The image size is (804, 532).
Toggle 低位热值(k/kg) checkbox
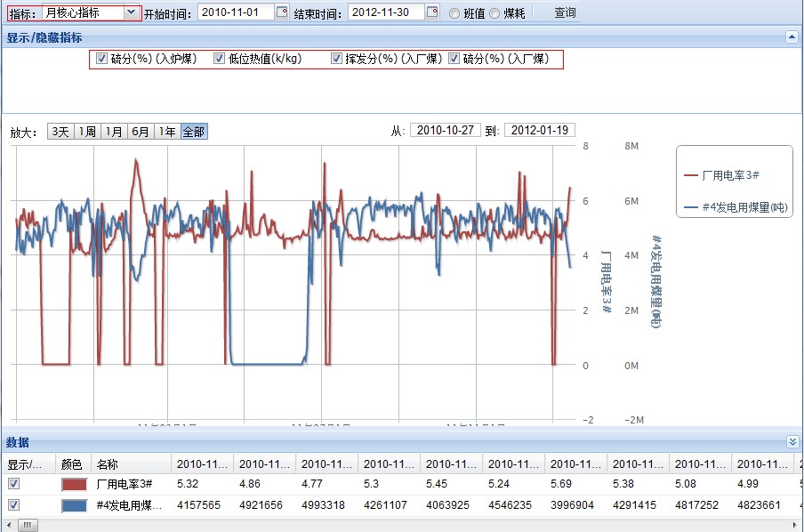tap(219, 59)
